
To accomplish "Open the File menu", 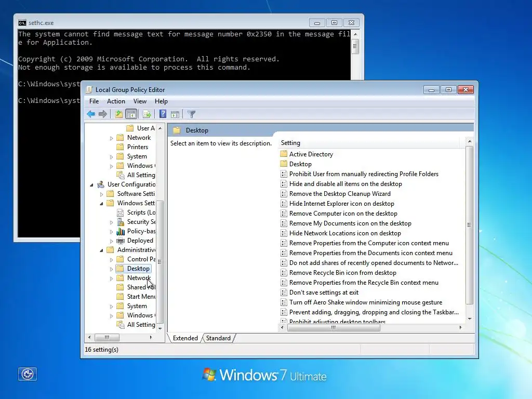I will [94, 101].
